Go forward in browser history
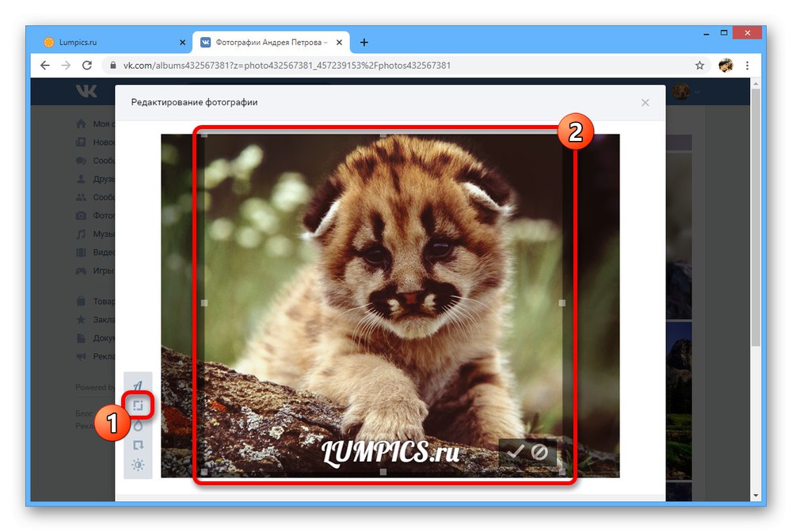Image resolution: width=792 pixels, height=532 pixels. click(67, 65)
